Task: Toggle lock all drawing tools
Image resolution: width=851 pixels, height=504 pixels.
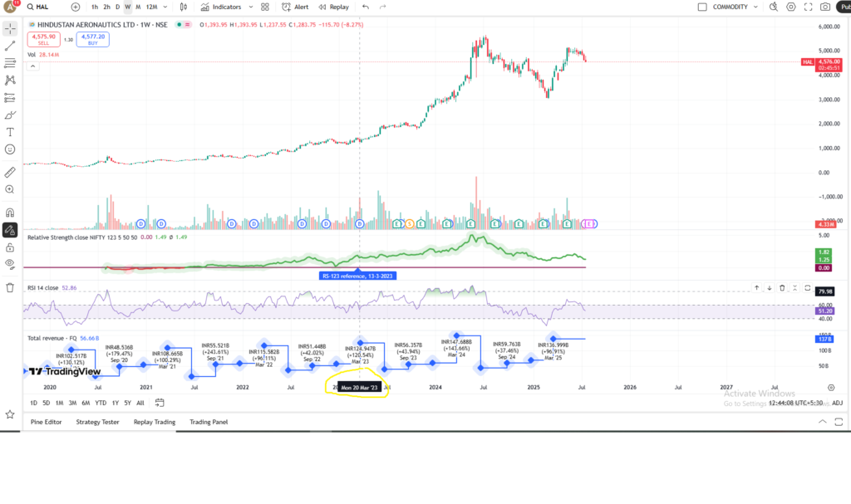Action: click(10, 247)
